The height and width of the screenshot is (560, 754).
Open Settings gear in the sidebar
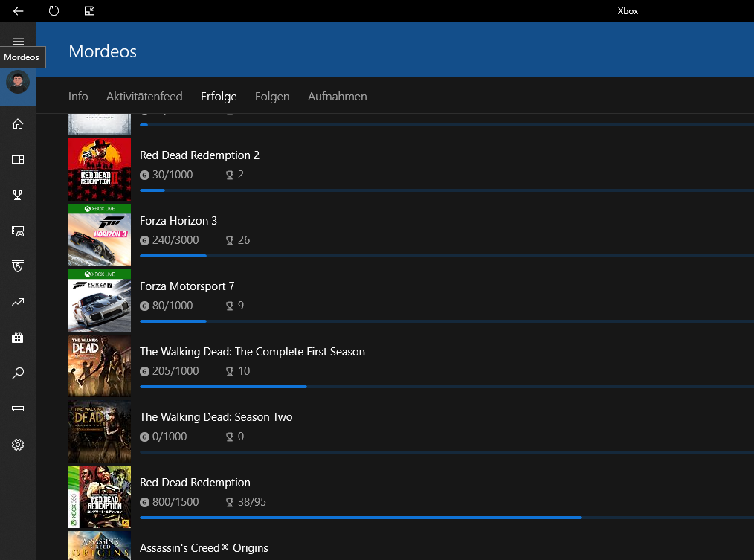(x=18, y=445)
